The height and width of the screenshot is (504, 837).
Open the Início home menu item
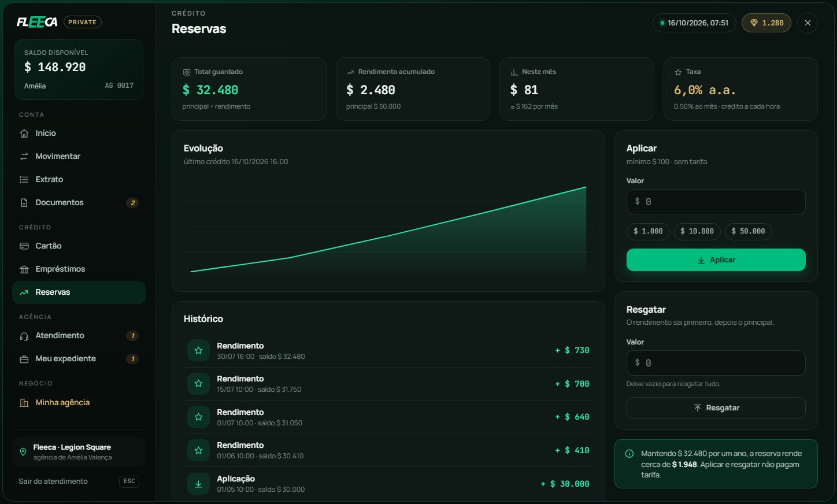coord(79,133)
